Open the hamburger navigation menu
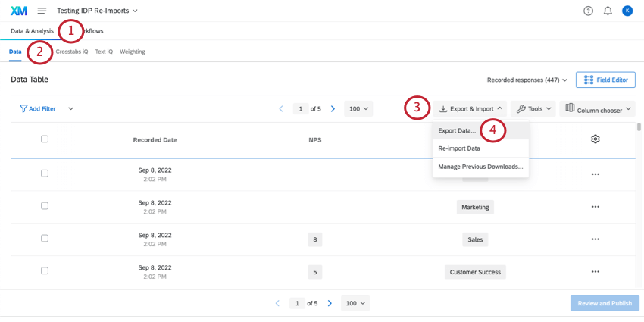 [42, 11]
